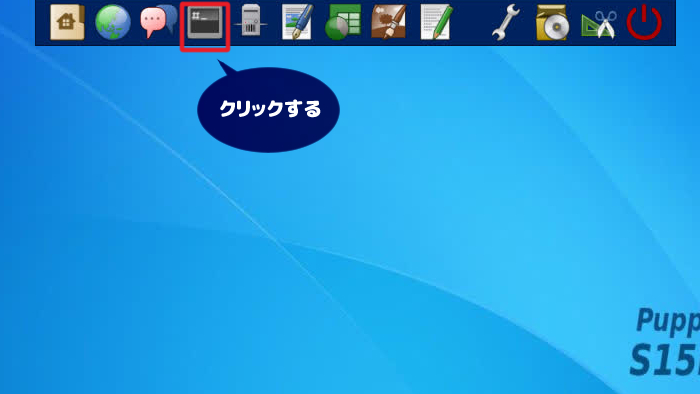Viewport: 700px width, 394px height.
Task: Click the empty dock gap before the wrench
Action: [x=472, y=22]
